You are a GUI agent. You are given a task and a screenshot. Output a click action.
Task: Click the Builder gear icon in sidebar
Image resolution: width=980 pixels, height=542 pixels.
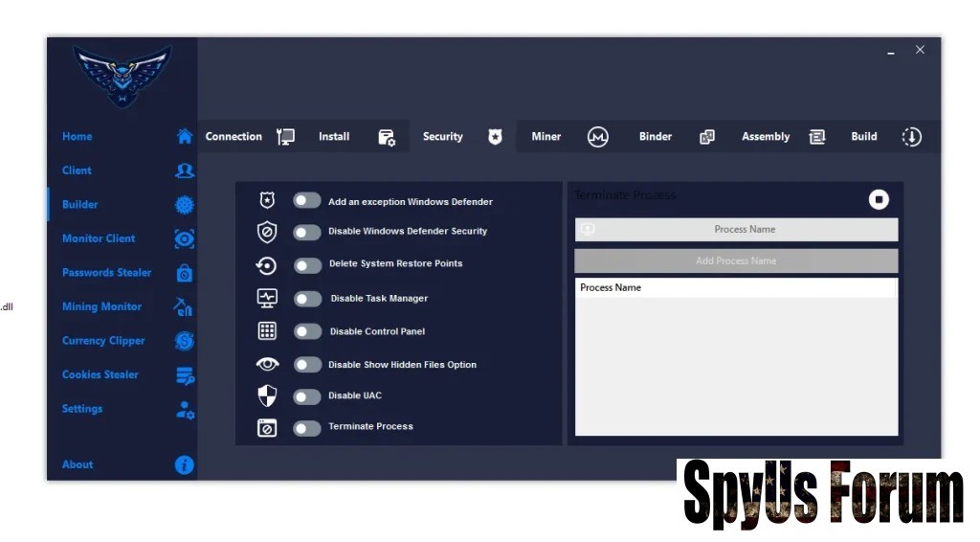(185, 205)
